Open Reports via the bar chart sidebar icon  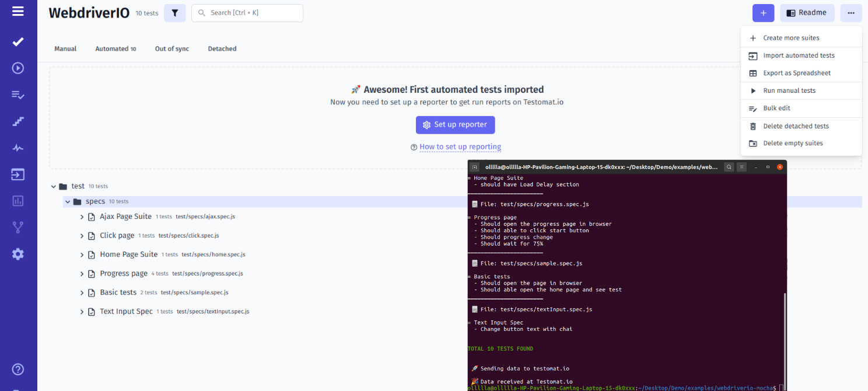point(17,200)
